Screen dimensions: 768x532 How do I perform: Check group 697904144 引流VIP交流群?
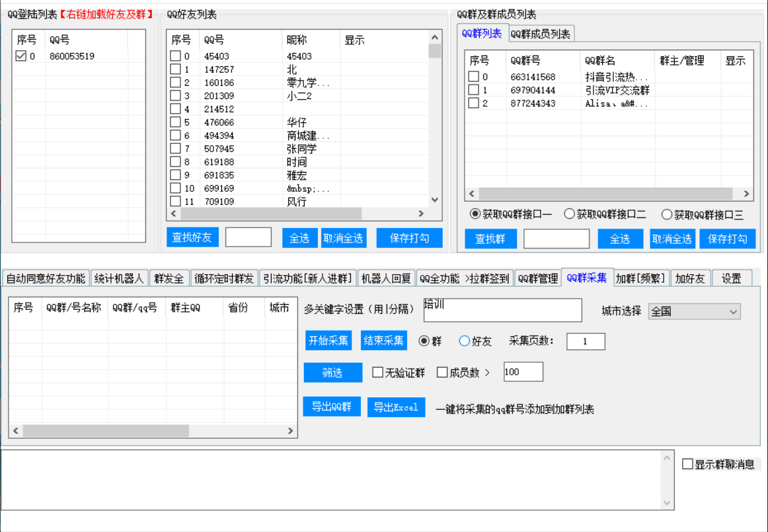[x=473, y=90]
